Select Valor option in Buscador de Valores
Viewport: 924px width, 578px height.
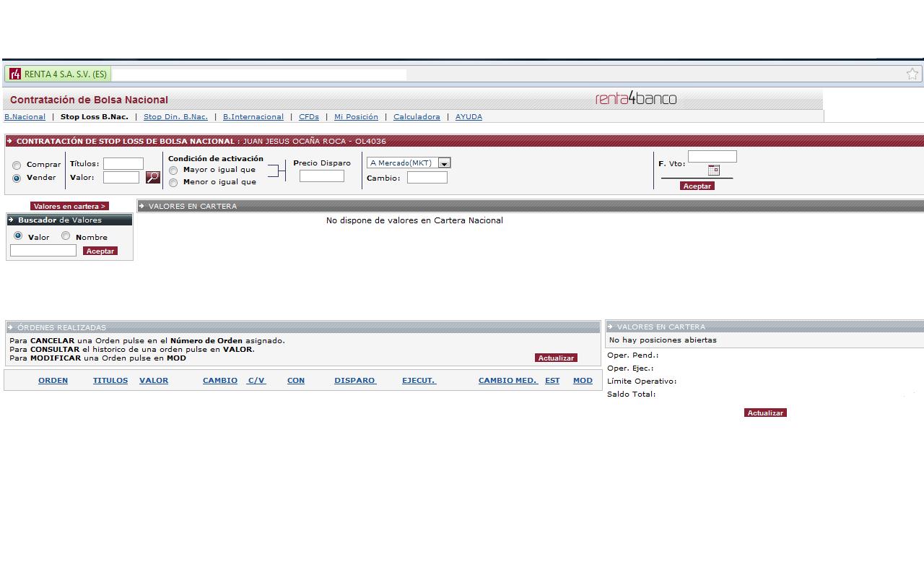pyautogui.click(x=18, y=236)
